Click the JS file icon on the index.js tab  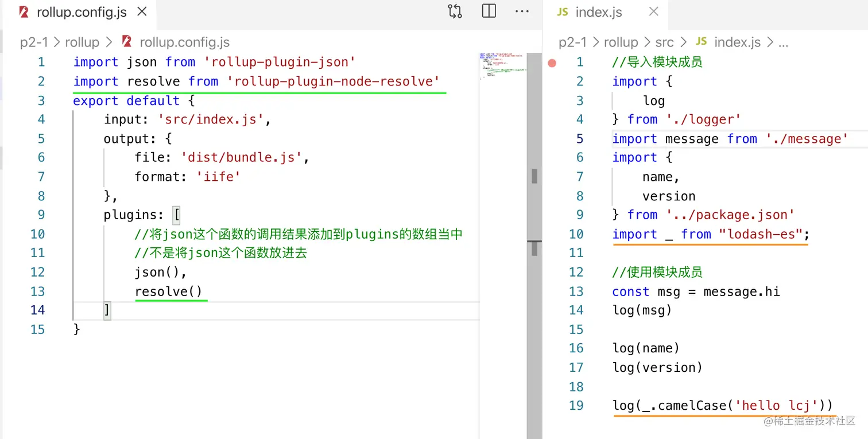coord(563,12)
